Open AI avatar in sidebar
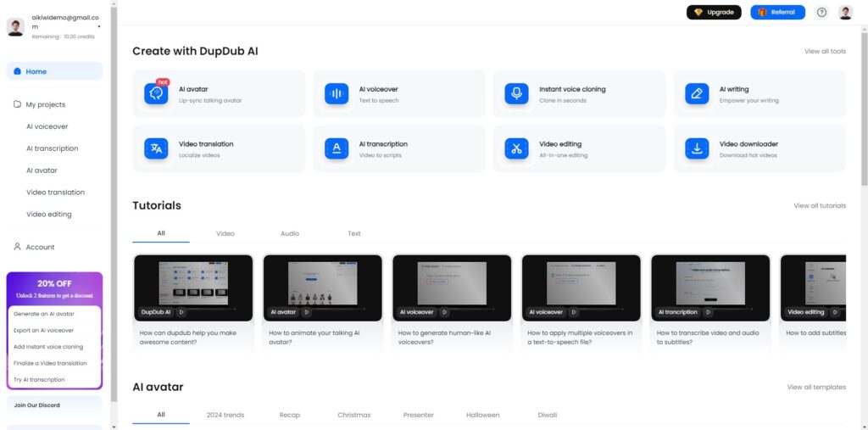 coord(42,170)
